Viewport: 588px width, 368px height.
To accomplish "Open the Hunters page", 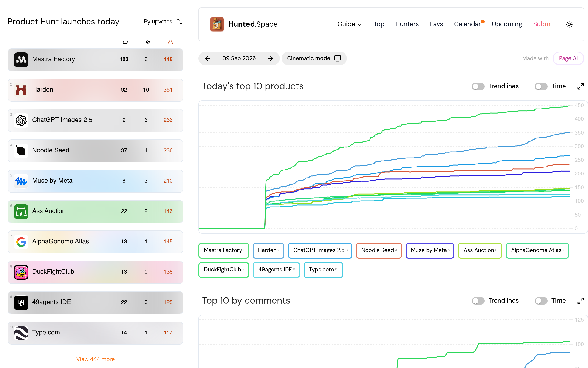I will [407, 24].
